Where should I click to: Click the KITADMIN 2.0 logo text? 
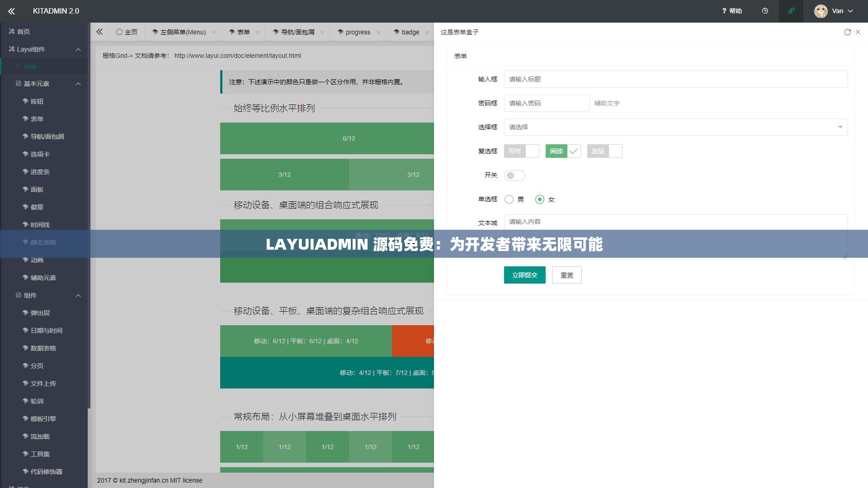tap(56, 11)
